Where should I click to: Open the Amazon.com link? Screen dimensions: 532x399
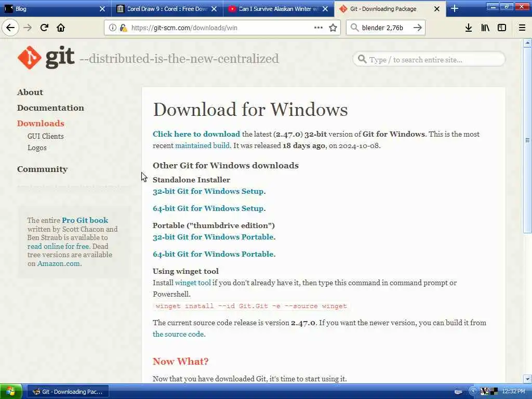(x=59, y=263)
